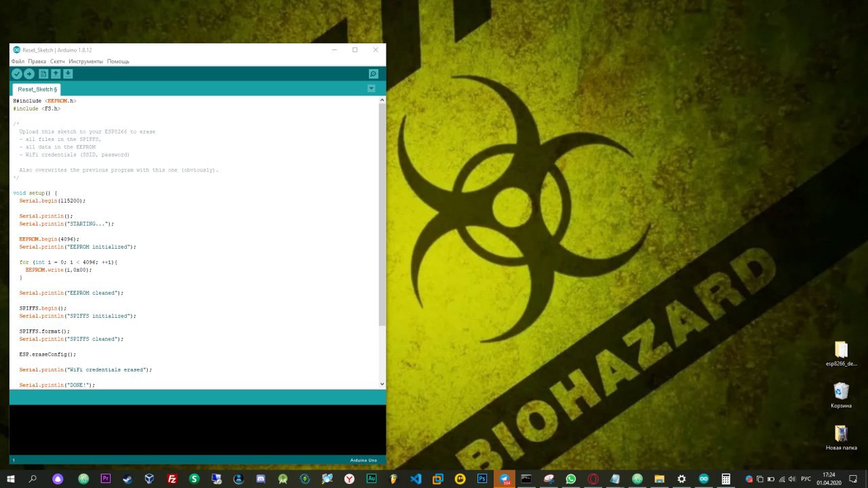This screenshot has height=488, width=868.
Task: Open File Explorer from the taskbar
Action: point(659,479)
